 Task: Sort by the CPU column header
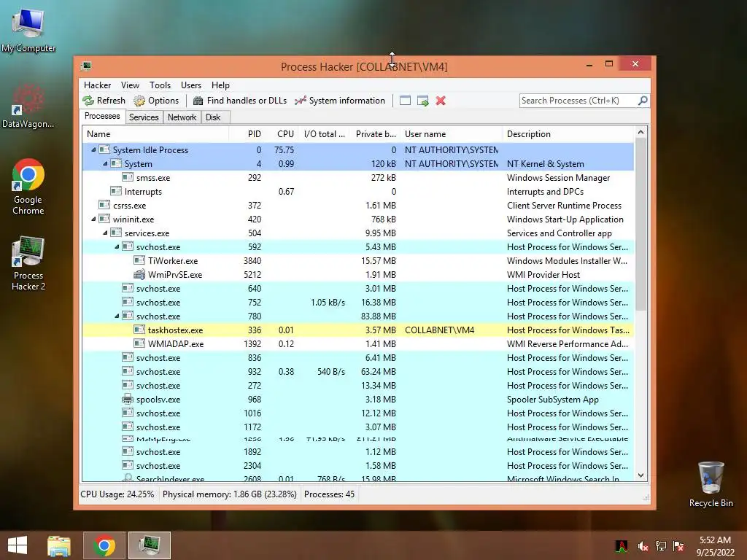click(282, 134)
